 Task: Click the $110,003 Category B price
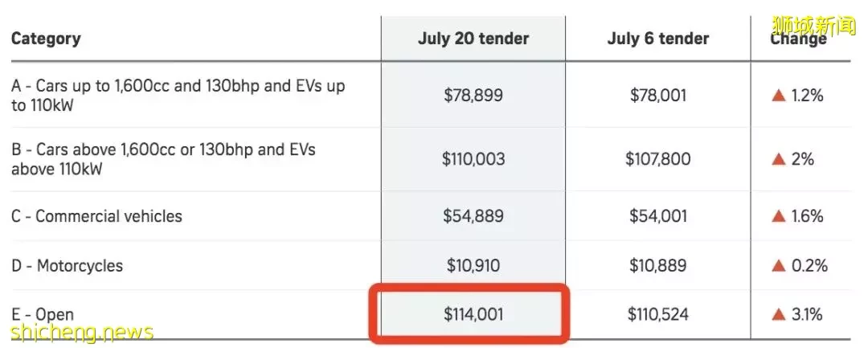[473, 159]
